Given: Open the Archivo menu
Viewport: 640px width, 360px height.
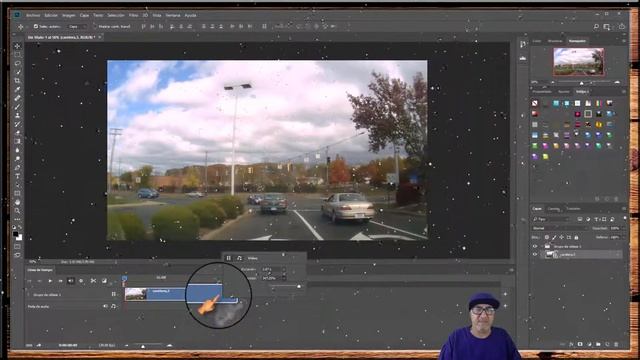Looking at the screenshot, I should [x=33, y=15].
